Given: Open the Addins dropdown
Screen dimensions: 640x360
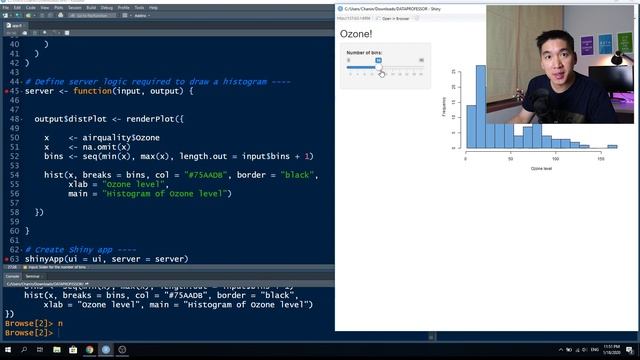Looking at the screenshot, I should [x=142, y=16].
